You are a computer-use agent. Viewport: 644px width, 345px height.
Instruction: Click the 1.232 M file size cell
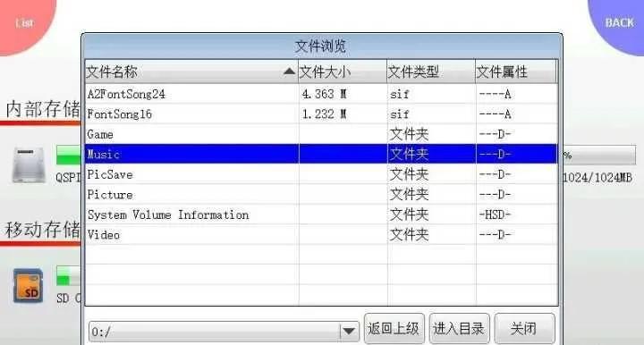[343, 114]
